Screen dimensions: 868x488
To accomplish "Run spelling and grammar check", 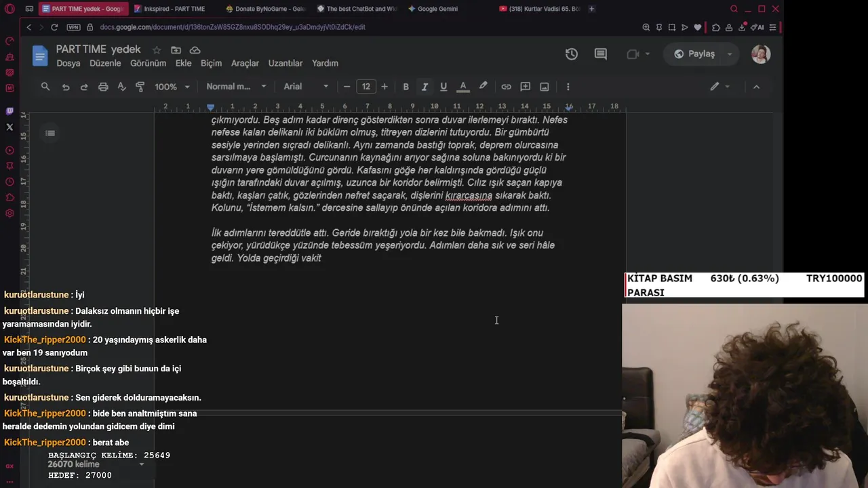I will coord(122,87).
